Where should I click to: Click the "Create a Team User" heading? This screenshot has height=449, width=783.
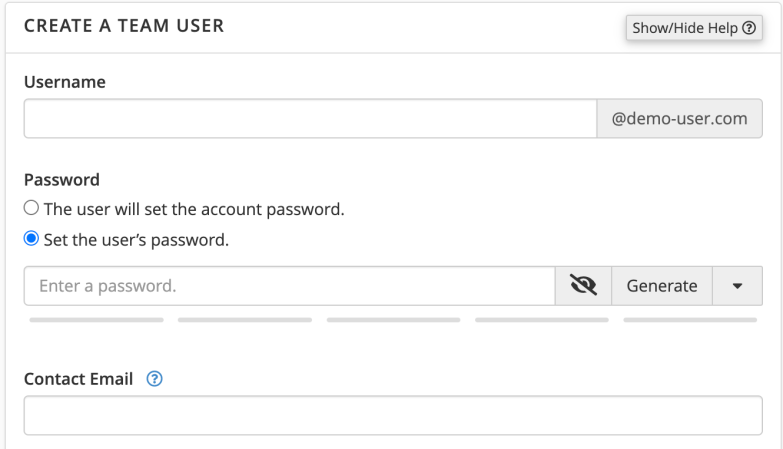(124, 26)
